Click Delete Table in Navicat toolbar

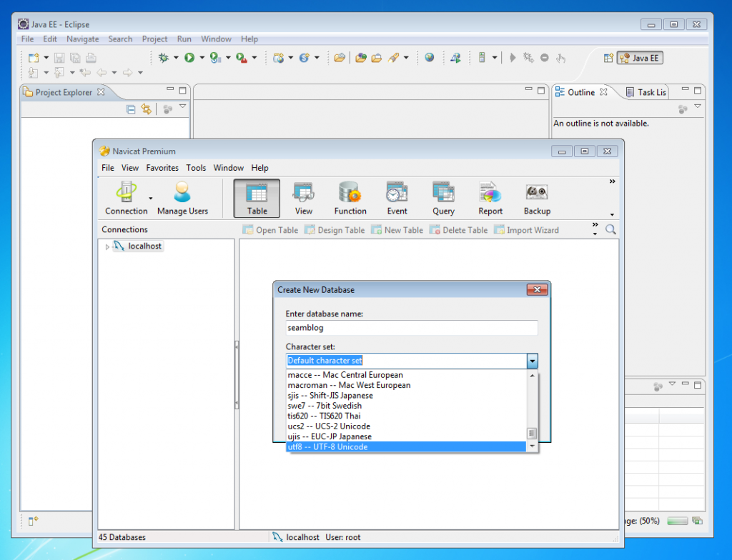point(458,230)
